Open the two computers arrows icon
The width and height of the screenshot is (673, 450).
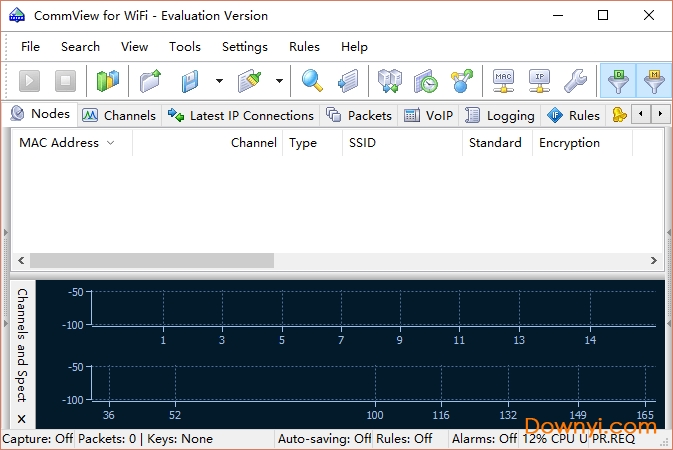[390, 81]
